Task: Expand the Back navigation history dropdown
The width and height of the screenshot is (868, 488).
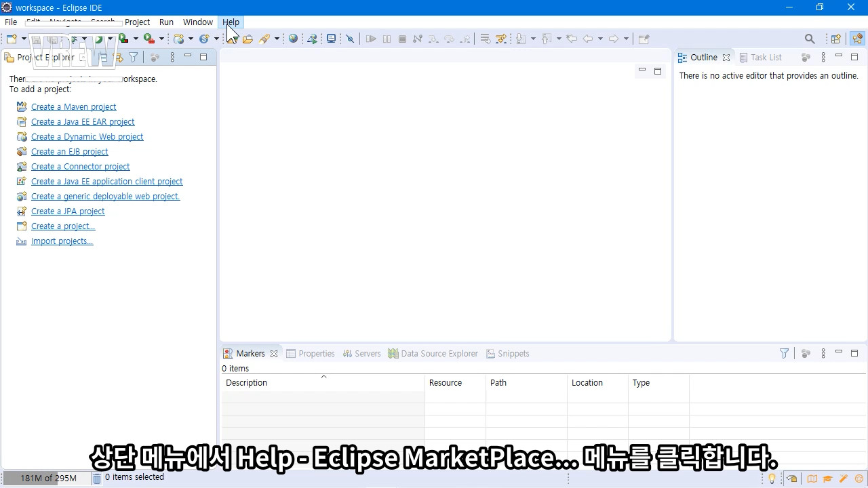Action: (x=600, y=39)
